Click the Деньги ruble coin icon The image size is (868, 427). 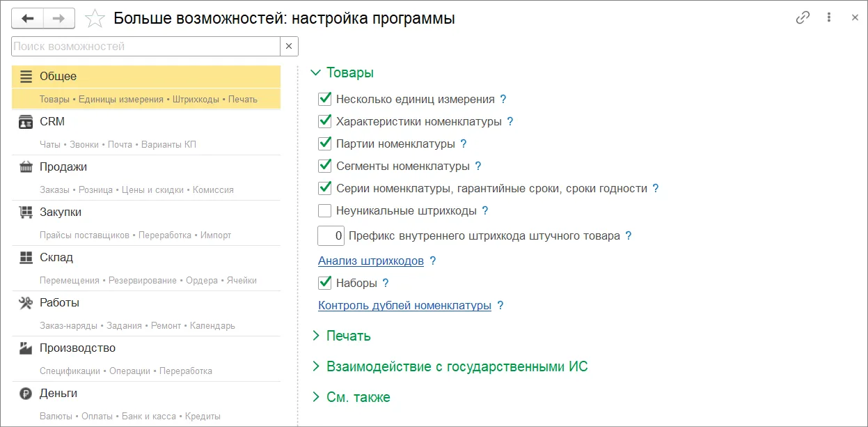point(26,394)
